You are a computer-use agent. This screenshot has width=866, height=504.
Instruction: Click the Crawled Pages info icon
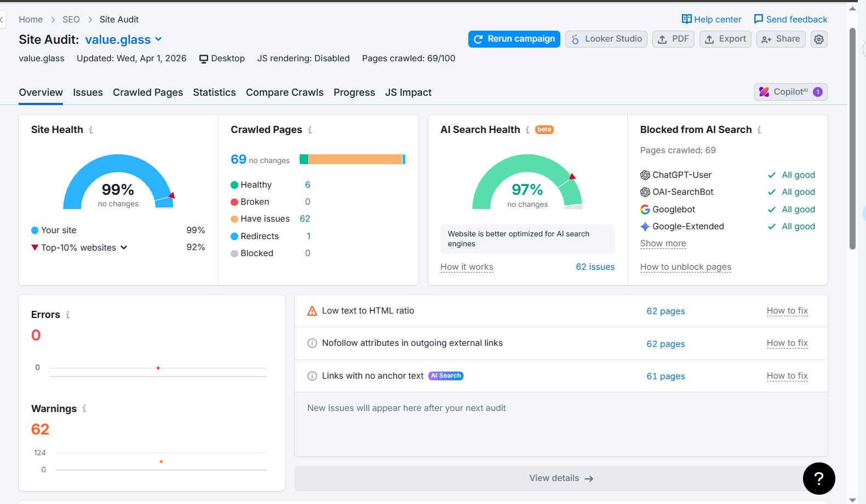coord(310,130)
